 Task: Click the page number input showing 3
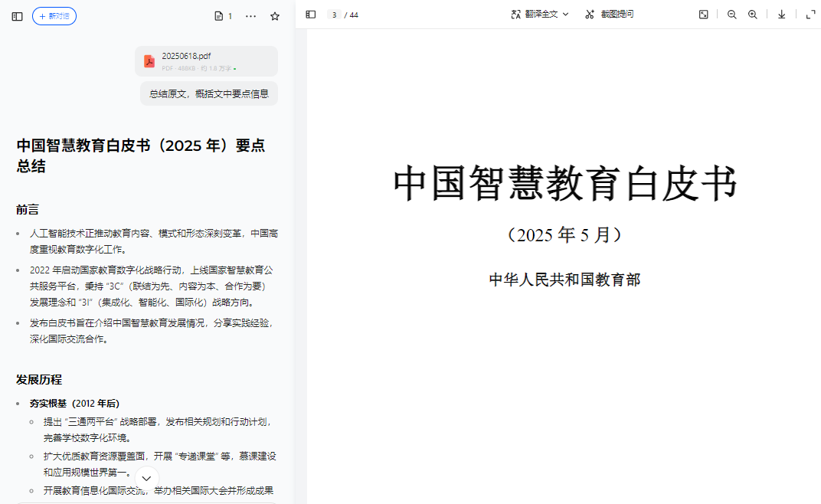coord(333,14)
